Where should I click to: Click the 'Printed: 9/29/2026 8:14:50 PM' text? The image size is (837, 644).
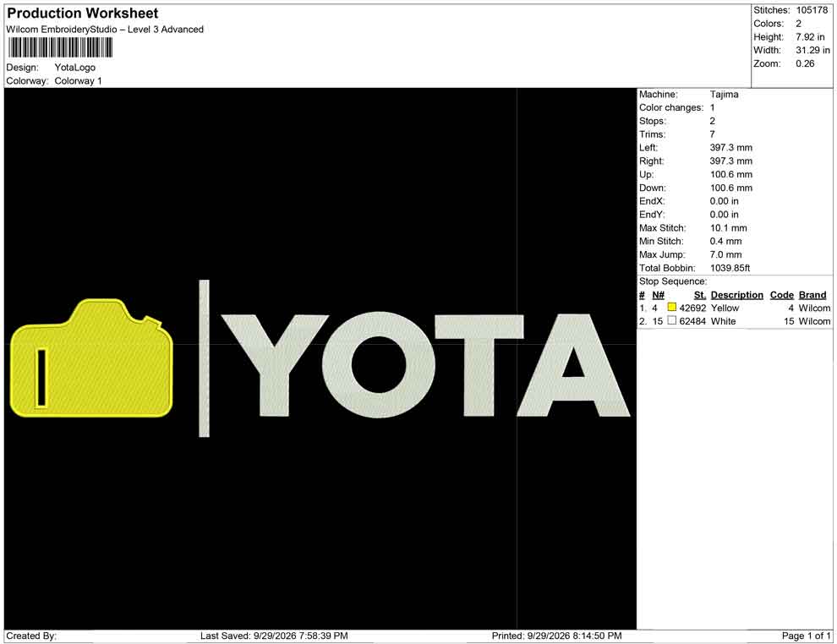pyautogui.click(x=557, y=636)
